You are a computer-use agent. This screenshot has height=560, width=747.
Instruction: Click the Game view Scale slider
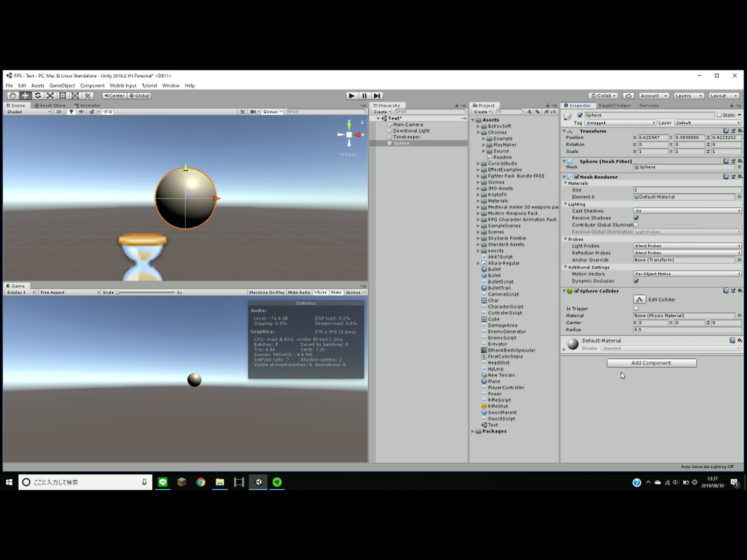[145, 292]
